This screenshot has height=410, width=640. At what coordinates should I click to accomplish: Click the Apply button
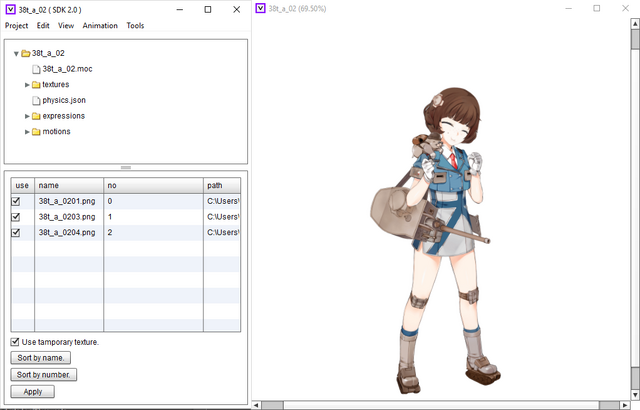coord(33,392)
